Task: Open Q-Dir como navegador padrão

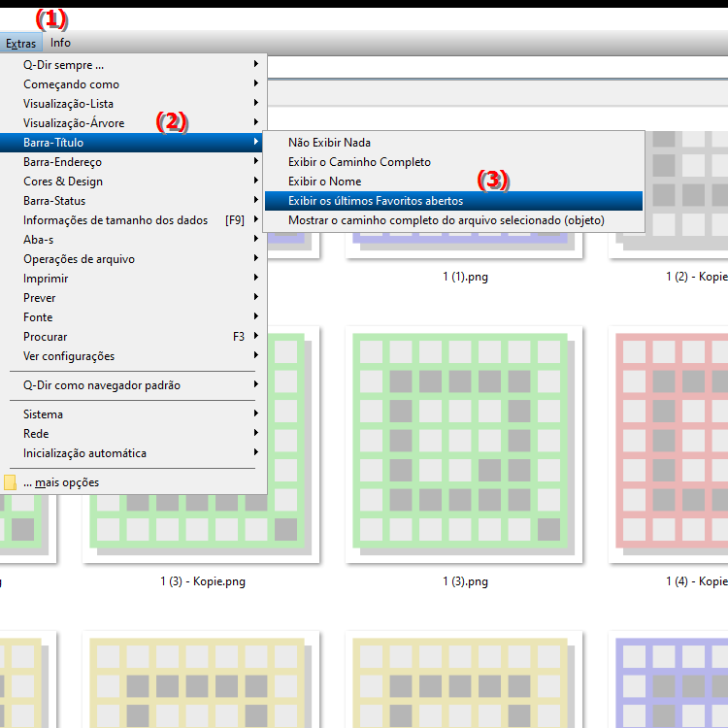Action: tap(133, 385)
